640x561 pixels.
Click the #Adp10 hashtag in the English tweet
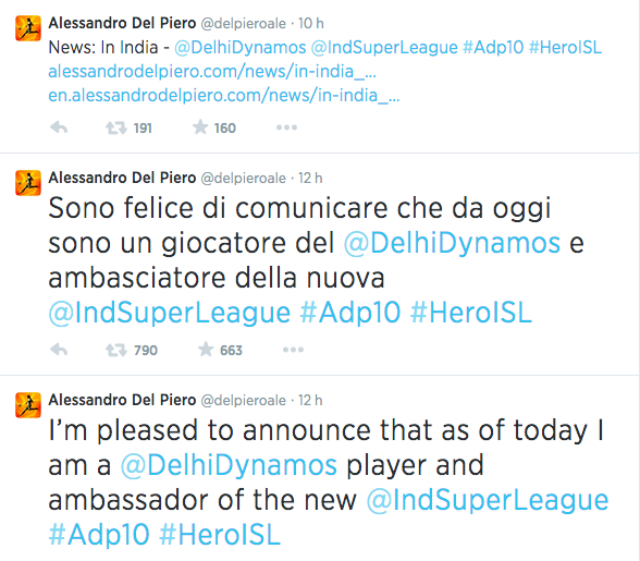pyautogui.click(x=98, y=533)
